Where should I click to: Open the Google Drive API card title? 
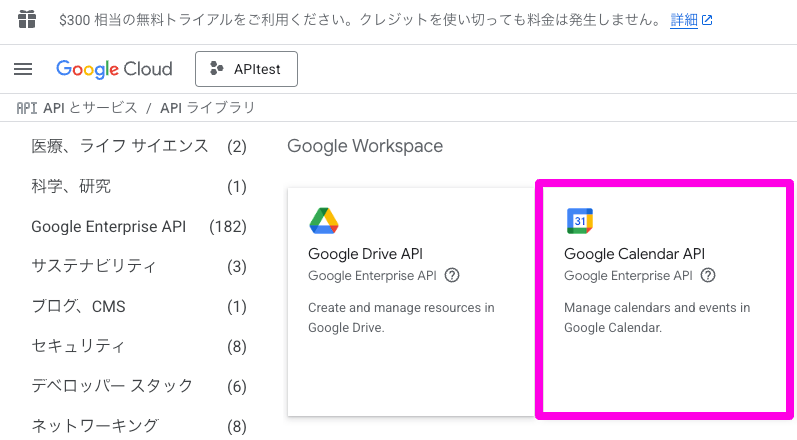[365, 254]
